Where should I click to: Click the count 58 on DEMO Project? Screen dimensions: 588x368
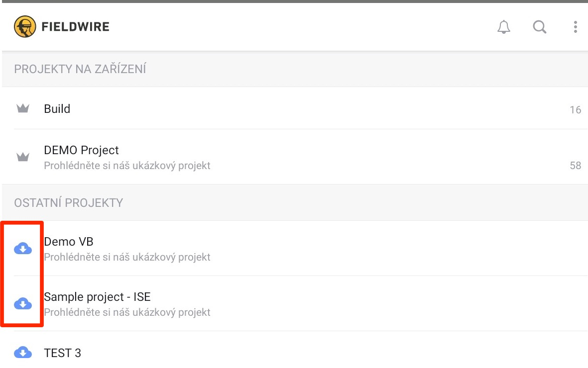(x=575, y=166)
